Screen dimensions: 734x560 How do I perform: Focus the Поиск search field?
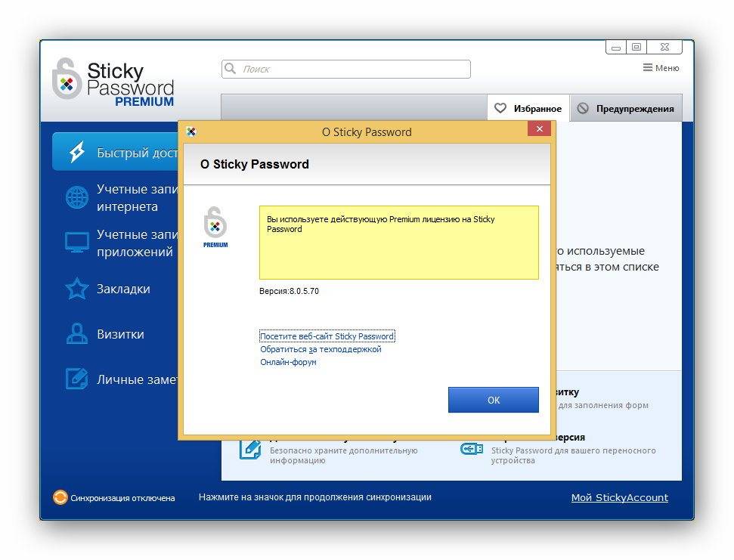pyautogui.click(x=346, y=69)
